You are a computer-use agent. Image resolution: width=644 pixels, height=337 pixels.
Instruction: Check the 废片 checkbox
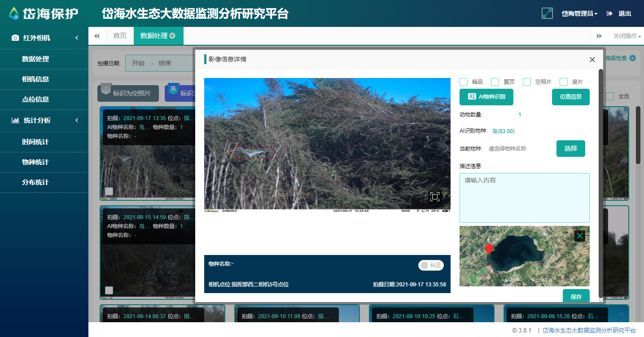coord(564,82)
